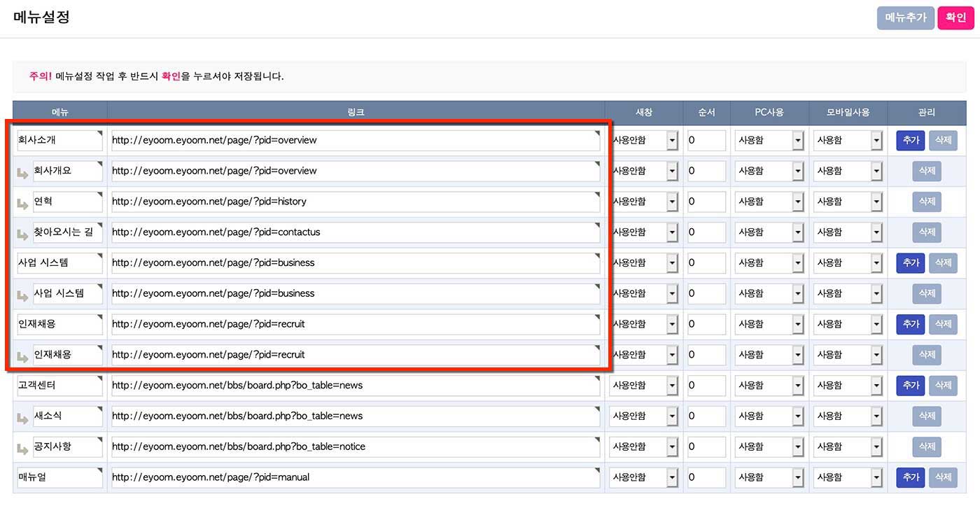Click the 링크 column header
The image size is (980, 506).
point(356,112)
